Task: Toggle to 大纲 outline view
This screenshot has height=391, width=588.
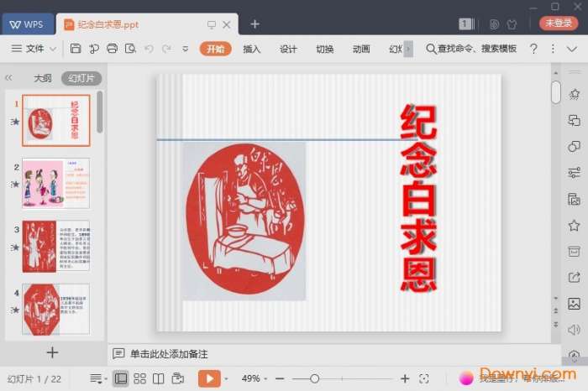Action: (x=43, y=78)
